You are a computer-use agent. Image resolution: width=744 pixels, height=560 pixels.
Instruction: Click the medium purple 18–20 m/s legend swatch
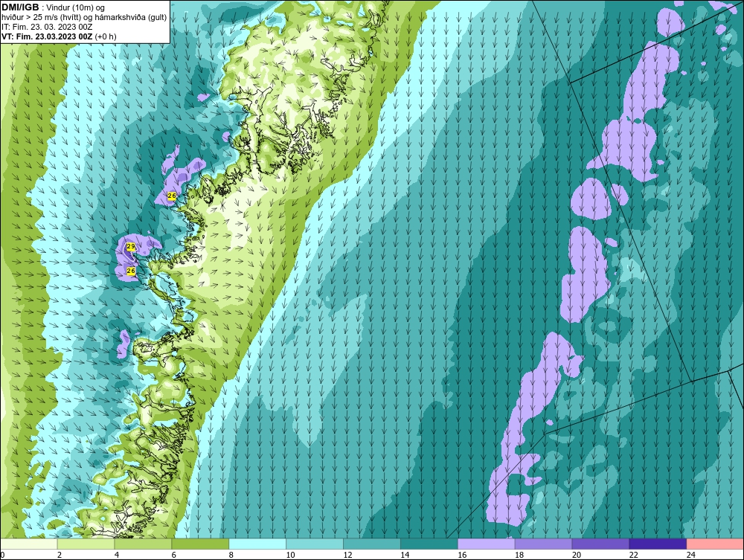(x=543, y=544)
